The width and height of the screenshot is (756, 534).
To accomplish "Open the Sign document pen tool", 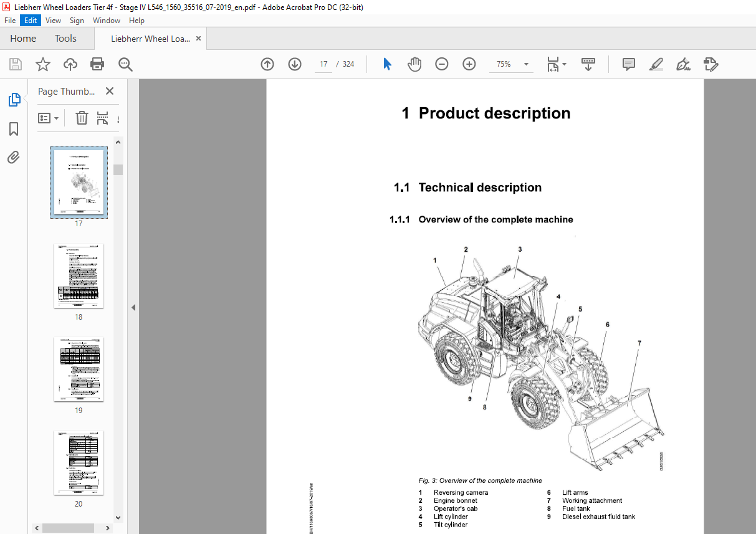I will point(684,64).
